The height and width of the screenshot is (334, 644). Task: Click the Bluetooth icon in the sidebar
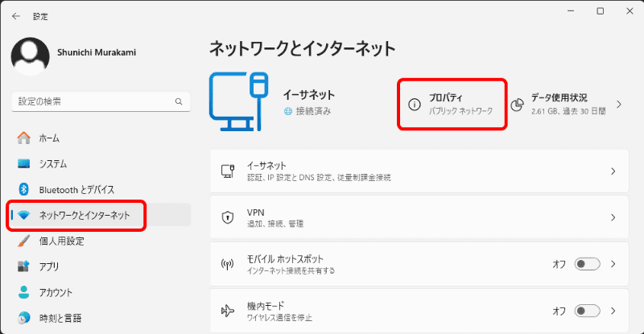(24, 189)
